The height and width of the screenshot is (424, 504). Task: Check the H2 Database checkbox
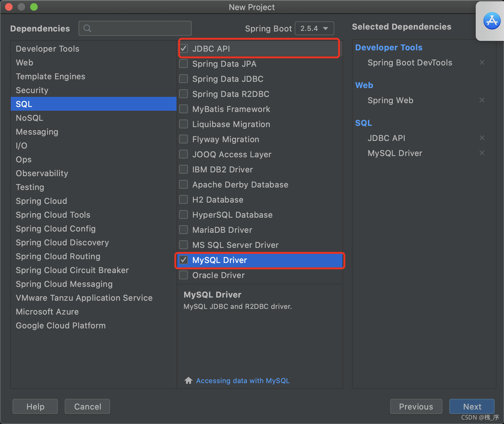tap(184, 200)
